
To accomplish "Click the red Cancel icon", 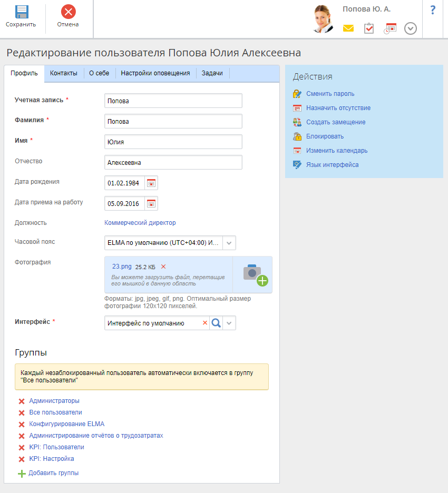I will tap(68, 12).
